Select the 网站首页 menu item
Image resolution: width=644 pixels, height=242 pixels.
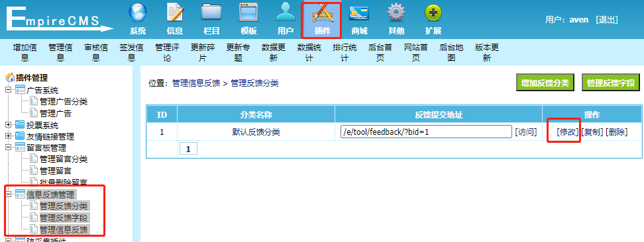(415, 53)
